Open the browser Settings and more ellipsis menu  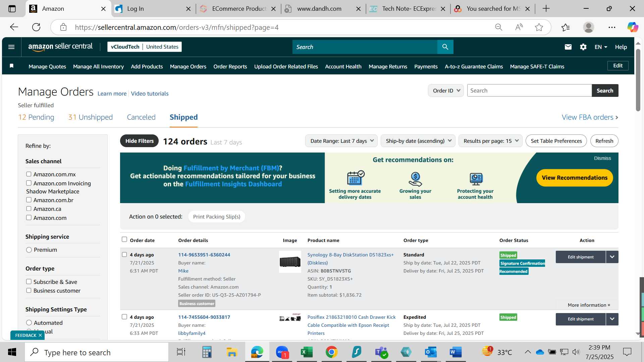612,27
